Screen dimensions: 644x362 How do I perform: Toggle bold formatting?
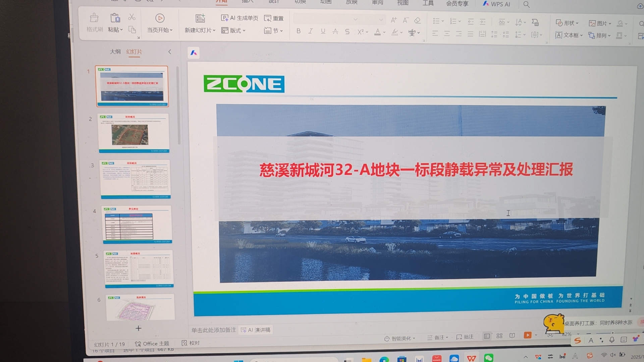pyautogui.click(x=299, y=31)
